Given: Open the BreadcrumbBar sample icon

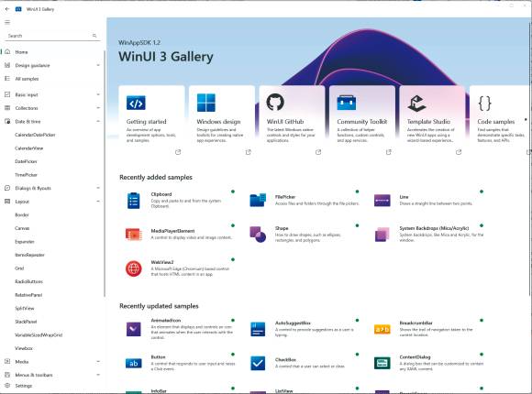Looking at the screenshot, I should point(382,329).
